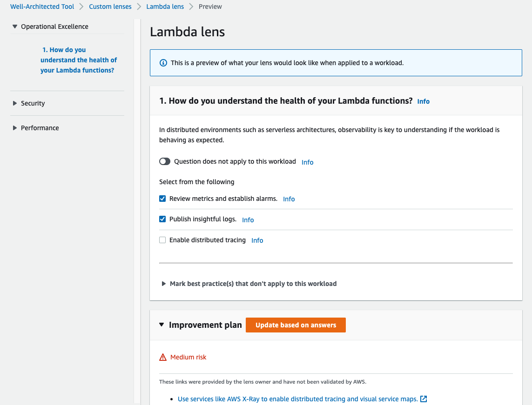Uncheck "Review metrics and establish alarms"

pos(162,199)
